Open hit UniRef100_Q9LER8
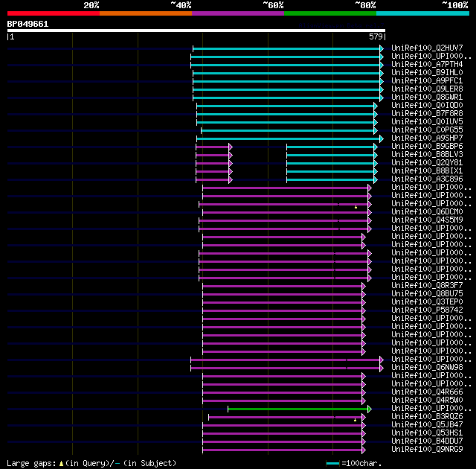The width and height of the screenshot is (476, 469). pos(427,89)
